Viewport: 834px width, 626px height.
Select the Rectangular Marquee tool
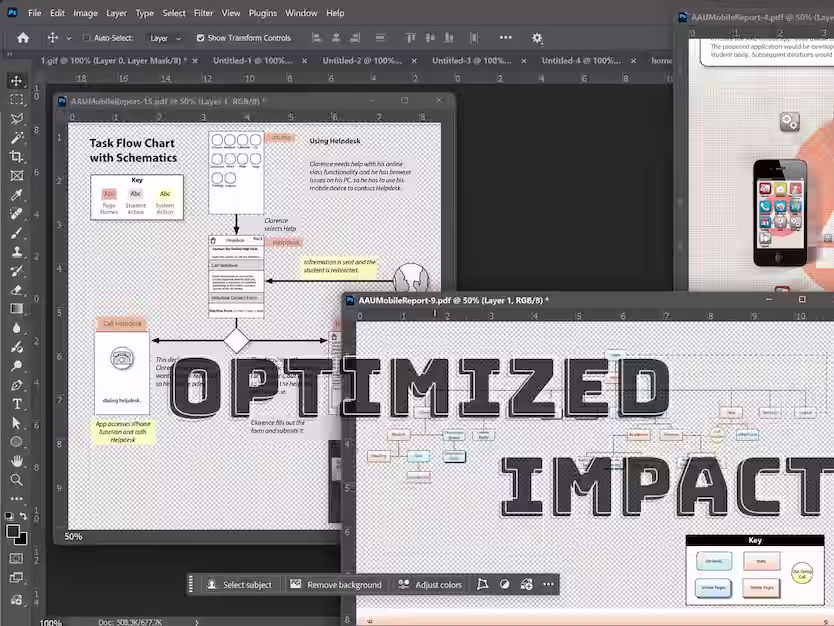pyautogui.click(x=16, y=99)
